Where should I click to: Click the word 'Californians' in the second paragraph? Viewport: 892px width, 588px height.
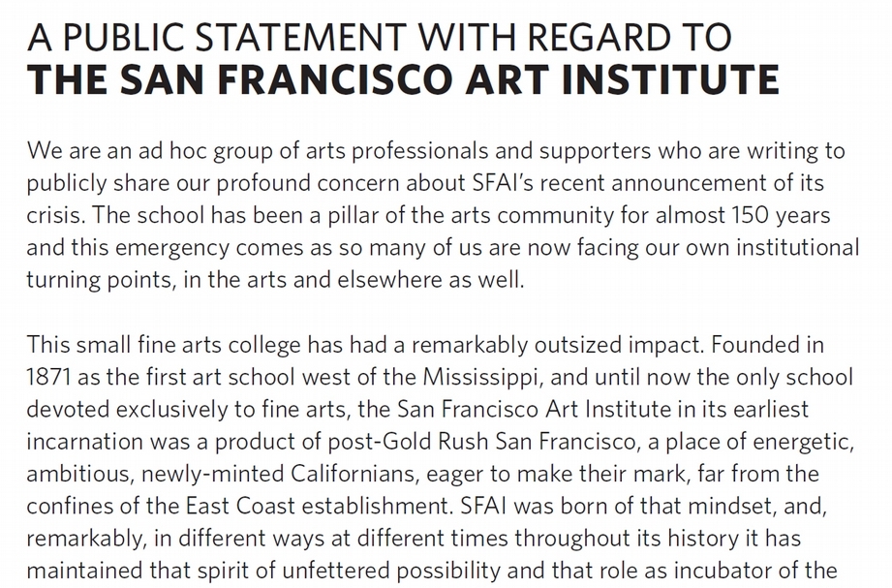[x=354, y=474]
